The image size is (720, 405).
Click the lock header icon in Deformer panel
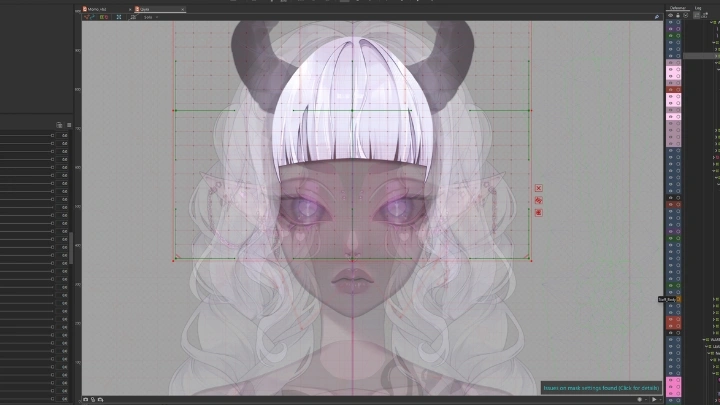point(678,15)
